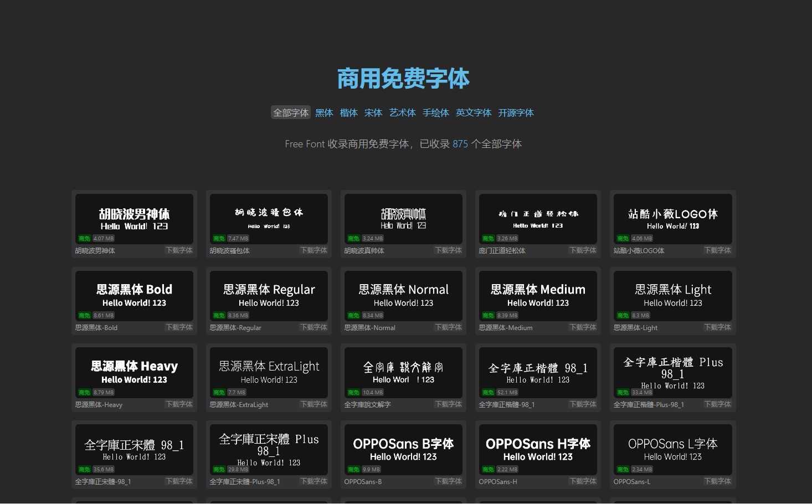Screen dimensions: 812x504
Task: Select the 黑体 category tab
Action: click(324, 113)
